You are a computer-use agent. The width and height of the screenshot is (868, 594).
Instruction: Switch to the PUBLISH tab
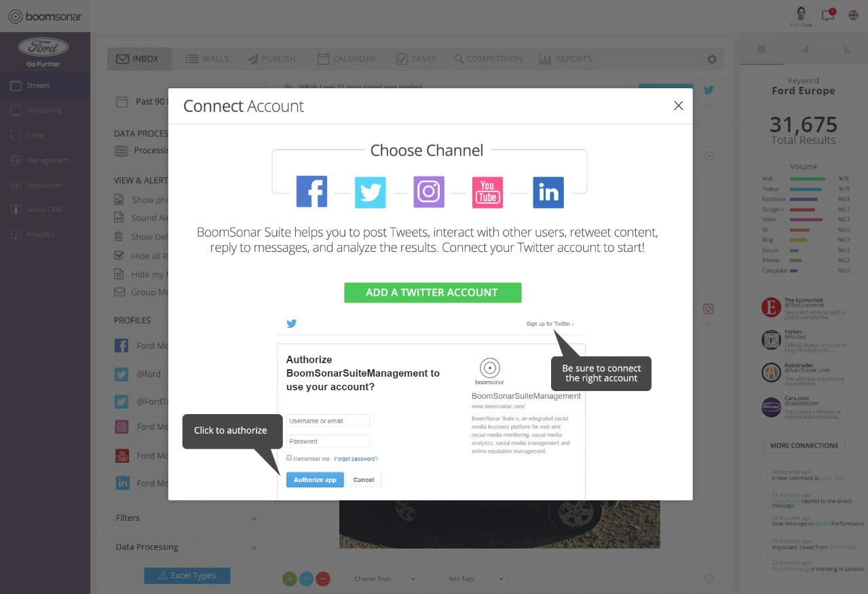pyautogui.click(x=271, y=59)
